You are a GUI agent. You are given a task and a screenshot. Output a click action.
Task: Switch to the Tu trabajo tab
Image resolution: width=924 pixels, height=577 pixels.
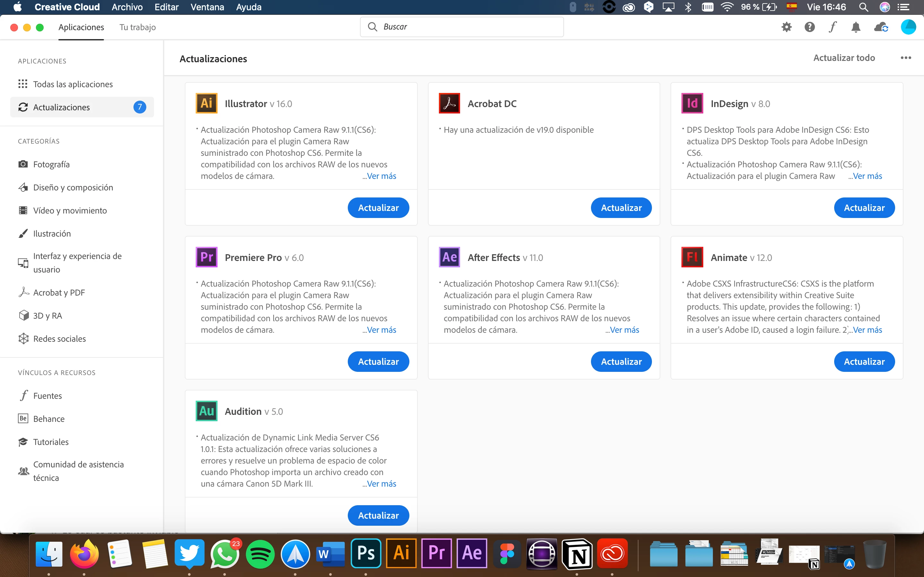[137, 27]
